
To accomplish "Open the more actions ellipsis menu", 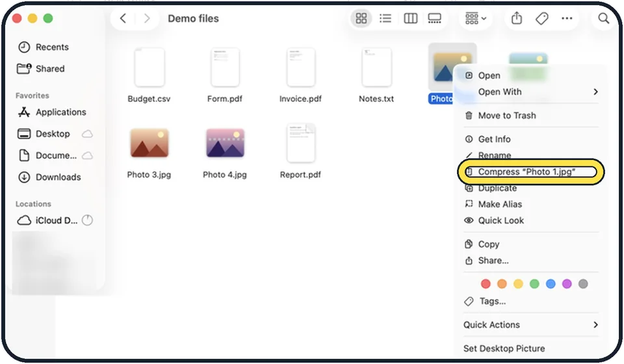I will click(567, 18).
